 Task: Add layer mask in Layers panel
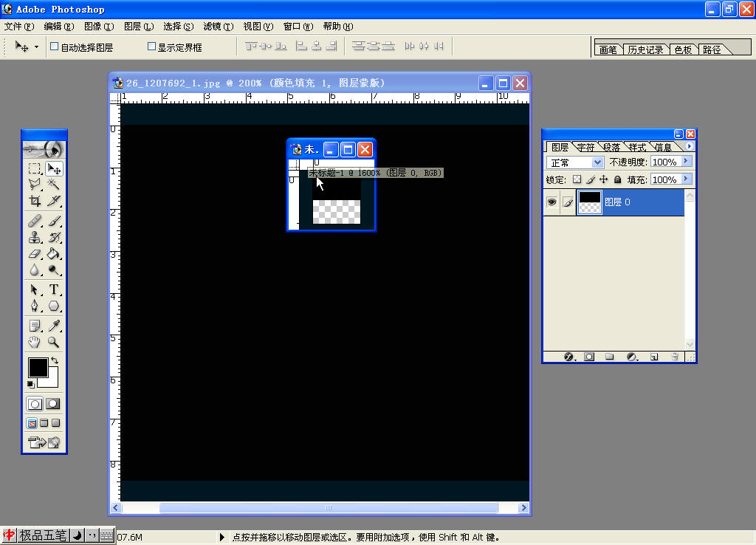[x=589, y=357]
